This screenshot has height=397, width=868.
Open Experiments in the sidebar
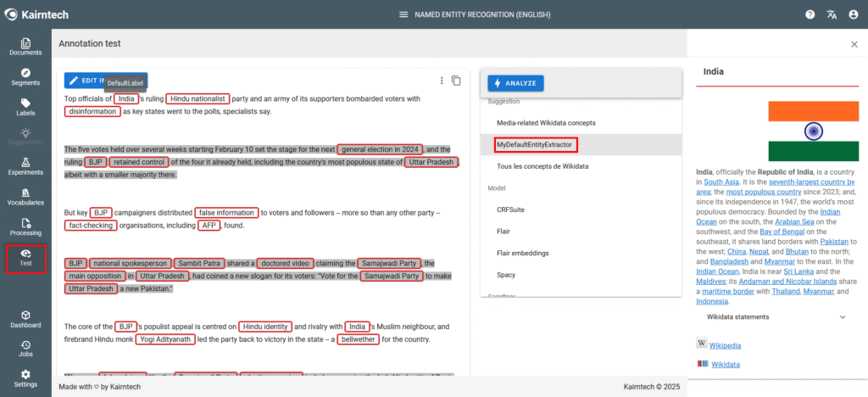click(x=25, y=166)
